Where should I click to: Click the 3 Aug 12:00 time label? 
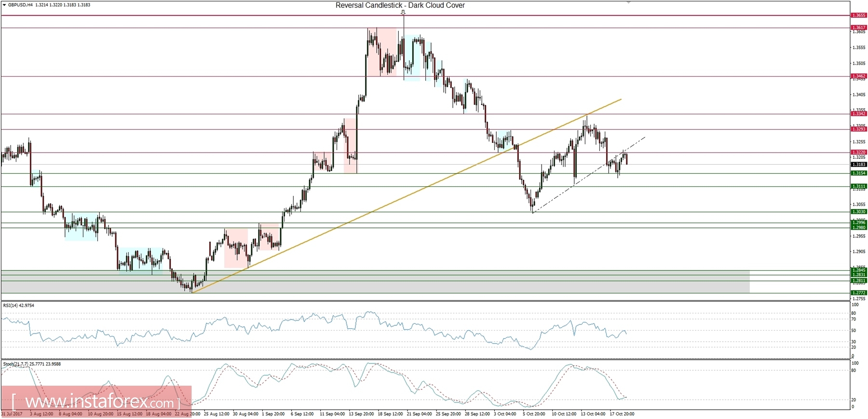tap(41, 414)
